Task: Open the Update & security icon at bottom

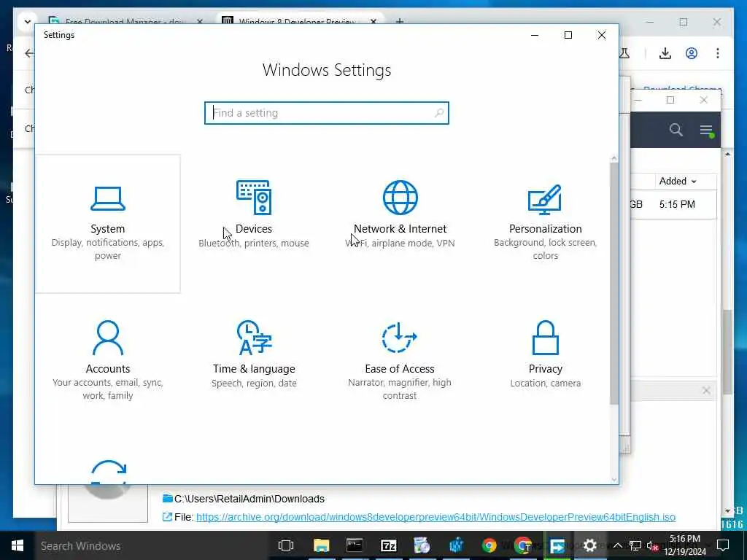Action: [x=108, y=472]
